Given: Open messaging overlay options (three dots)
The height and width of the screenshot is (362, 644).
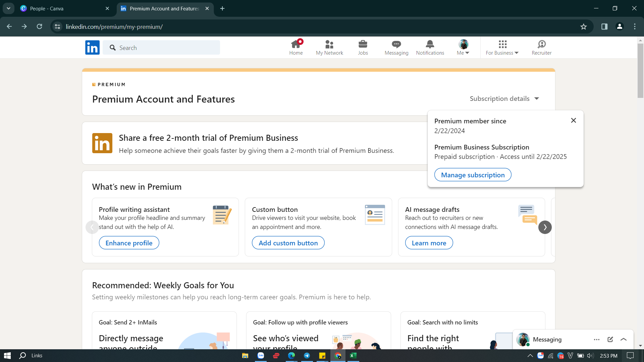Looking at the screenshot, I should (x=597, y=340).
